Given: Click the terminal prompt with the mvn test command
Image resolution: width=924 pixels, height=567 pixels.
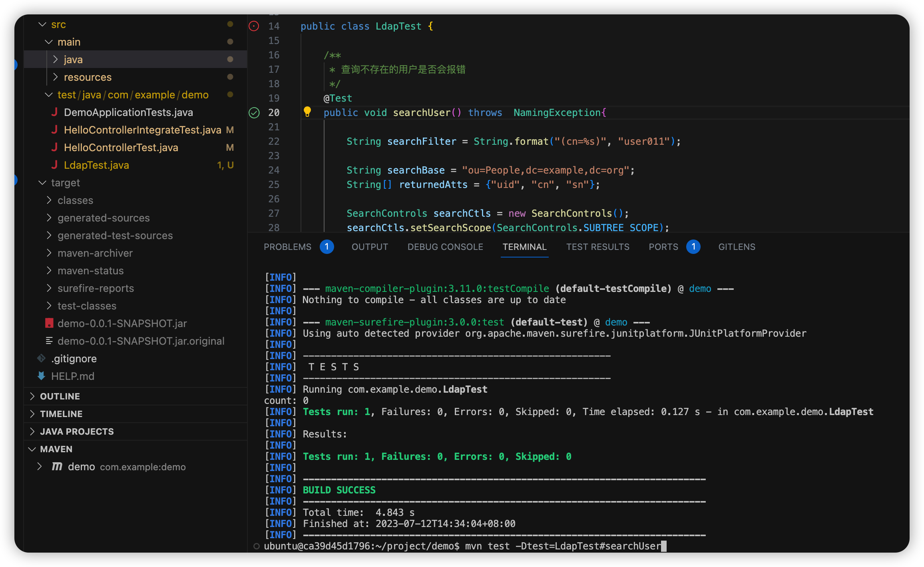Looking at the screenshot, I should tap(563, 546).
